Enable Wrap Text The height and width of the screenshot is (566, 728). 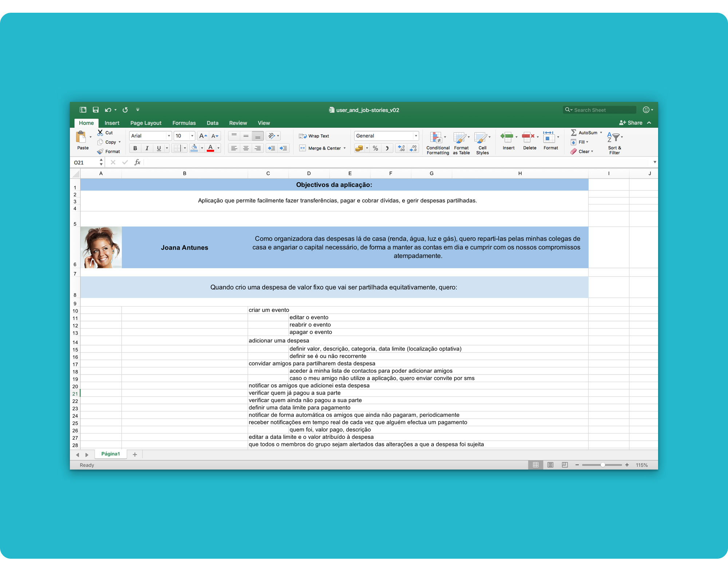pyautogui.click(x=314, y=136)
